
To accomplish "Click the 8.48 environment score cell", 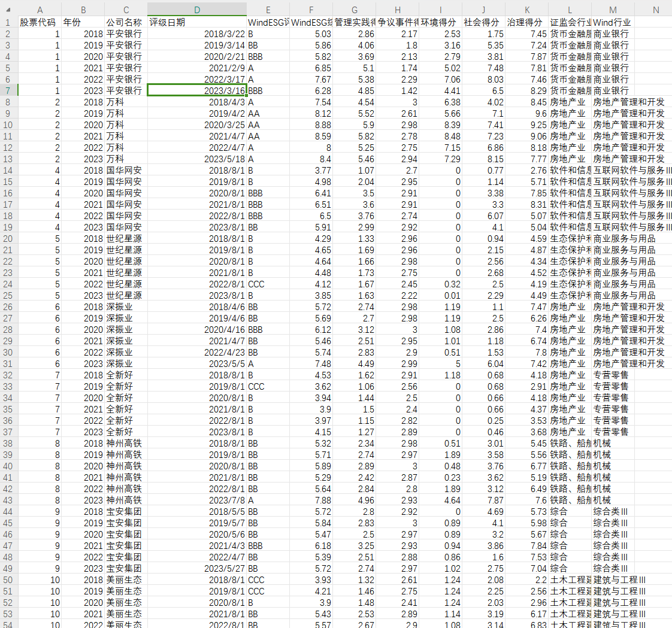I will coord(441,136).
